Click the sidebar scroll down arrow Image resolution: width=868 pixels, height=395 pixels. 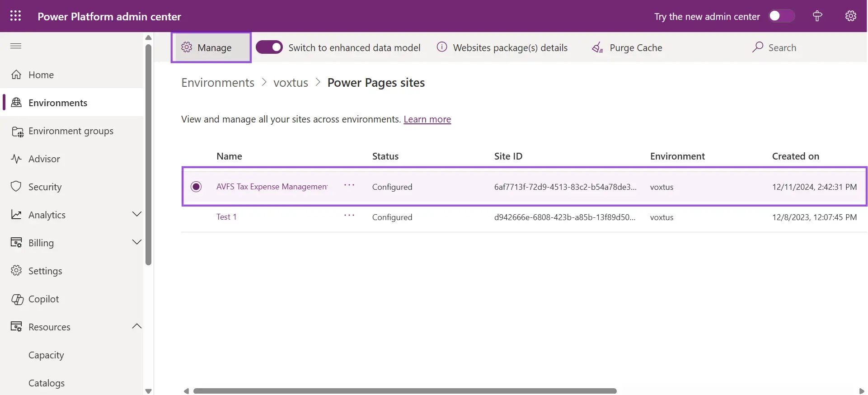(148, 391)
